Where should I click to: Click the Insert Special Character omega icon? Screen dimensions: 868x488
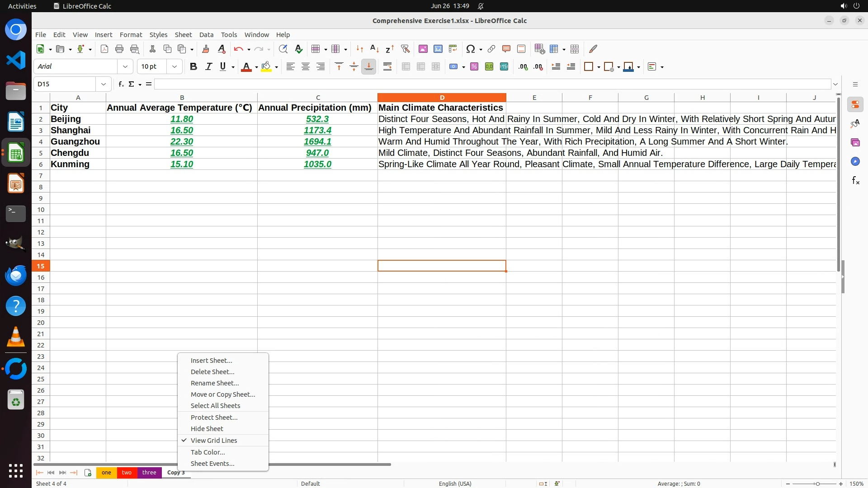tap(471, 49)
